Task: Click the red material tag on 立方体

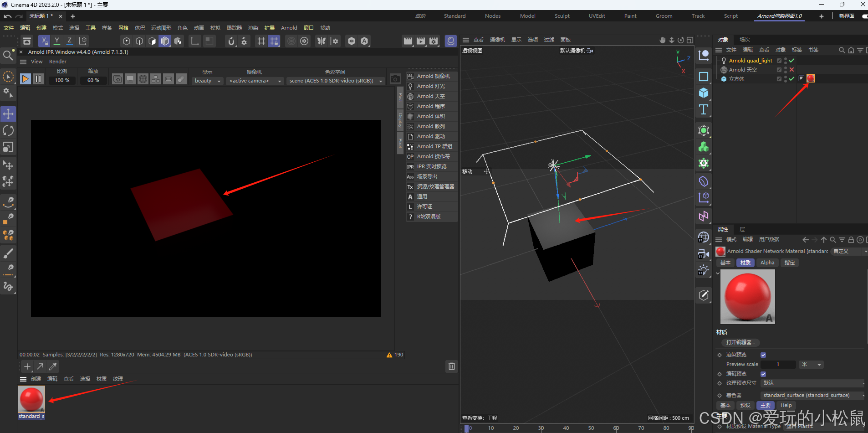Action: (x=811, y=78)
